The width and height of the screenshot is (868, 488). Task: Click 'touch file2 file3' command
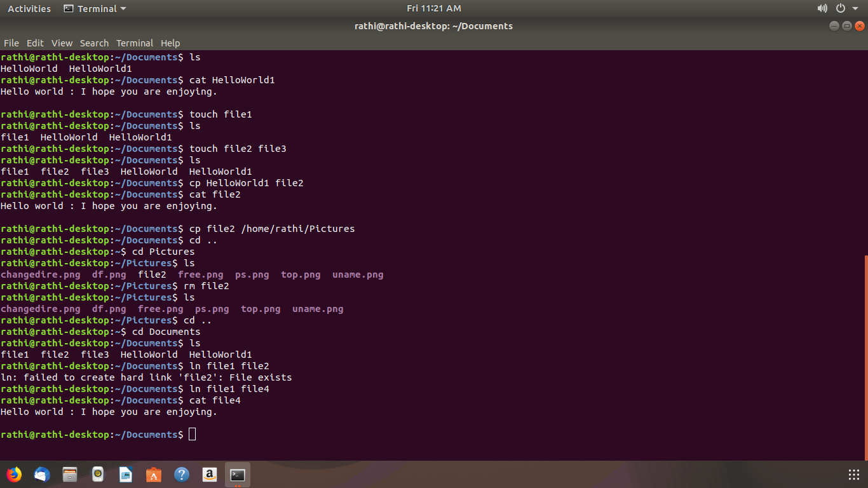[x=238, y=149]
